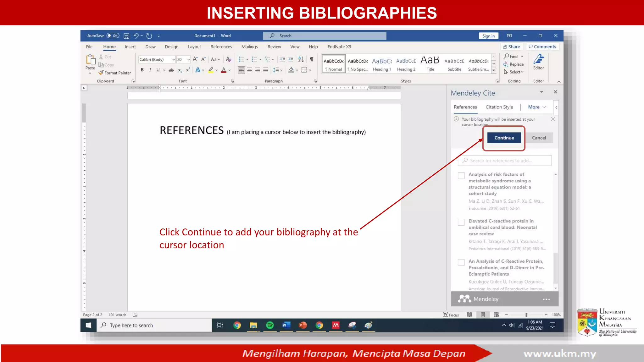This screenshot has width=644, height=362.
Task: Apply Strikethrough to text
Action: (x=171, y=70)
